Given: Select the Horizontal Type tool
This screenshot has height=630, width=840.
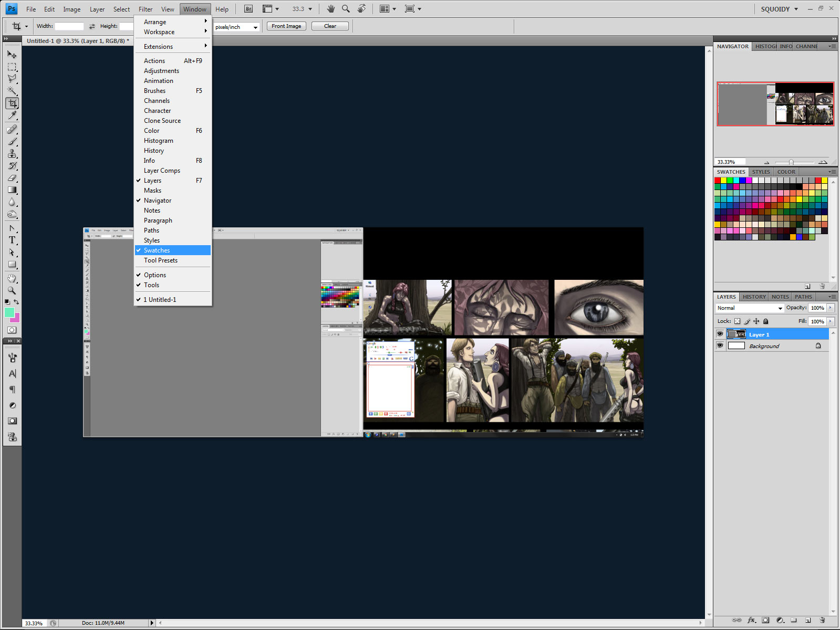Looking at the screenshot, I should point(12,240).
